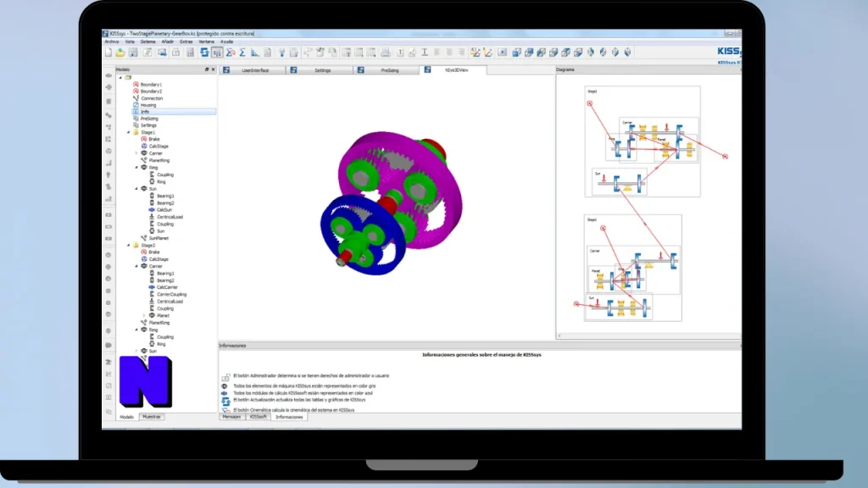Select Brake under Stage1
The image size is (868, 488).
[154, 140]
